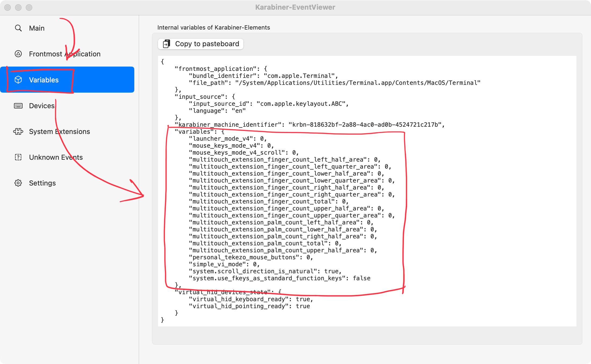Viewport: 591px width, 364px height.
Task: Click the "simple_vi_mode" variable line
Action: [224, 264]
